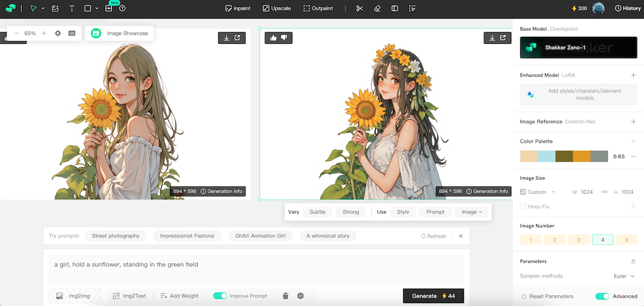
Task: Click the thumbs up icon on the image
Action: click(273, 38)
